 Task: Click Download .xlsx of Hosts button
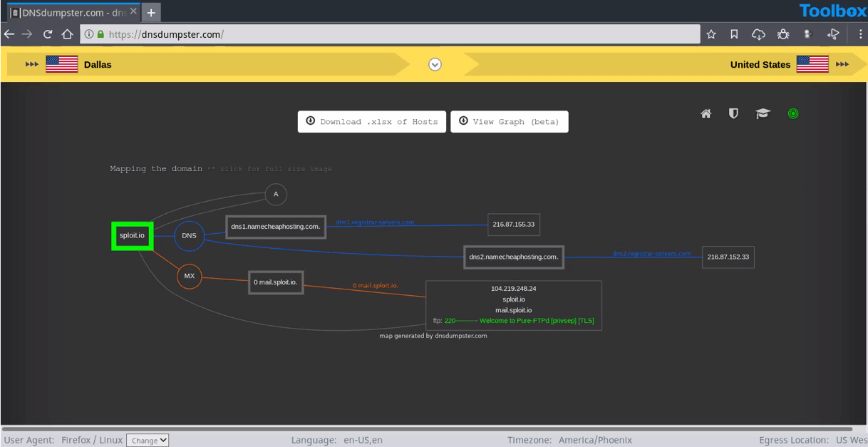pyautogui.click(x=372, y=121)
